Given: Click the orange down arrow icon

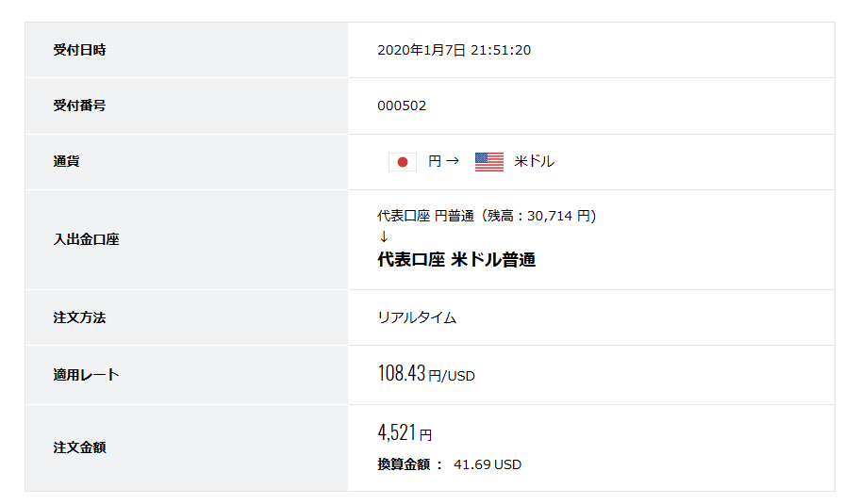Looking at the screenshot, I should click(384, 236).
